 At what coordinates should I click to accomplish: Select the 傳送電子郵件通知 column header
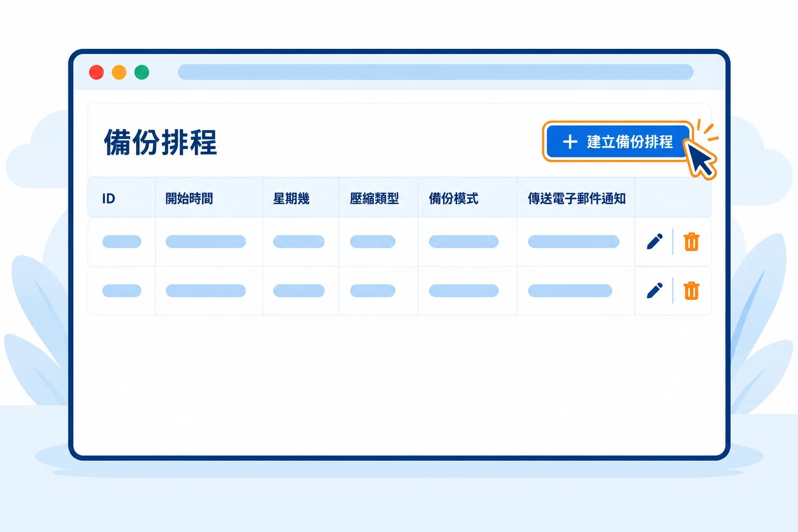click(577, 198)
